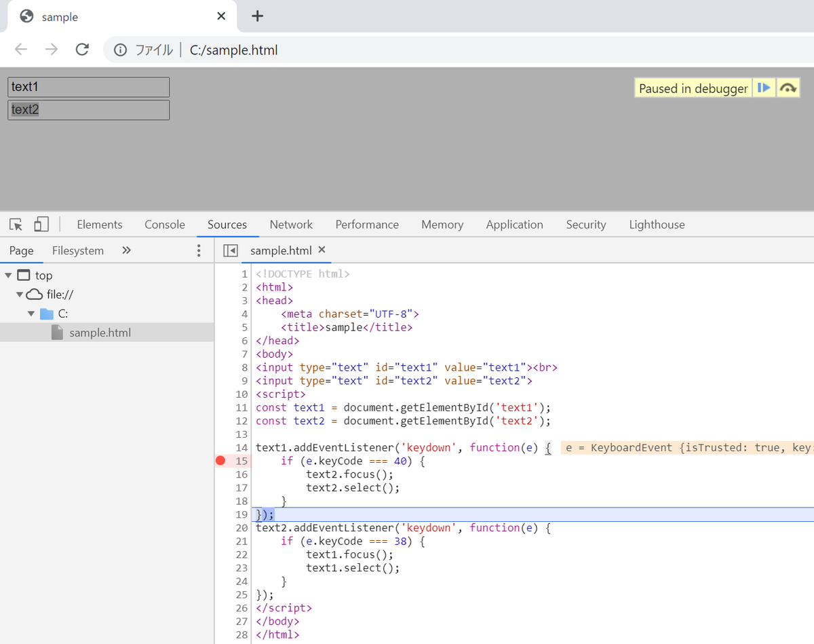The height and width of the screenshot is (644, 814).
Task: Reload the page with refresh icon
Action: coord(82,50)
